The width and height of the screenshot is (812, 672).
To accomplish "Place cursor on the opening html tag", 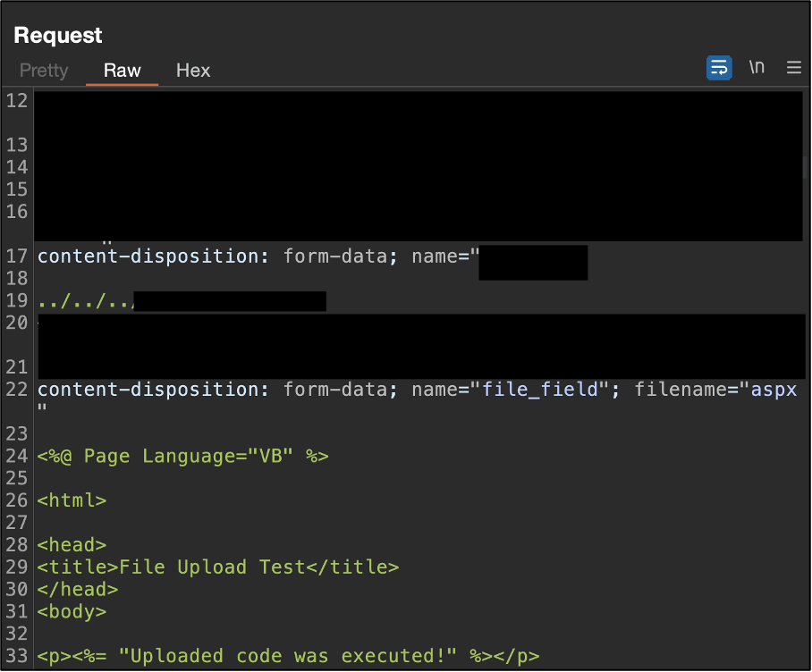I will 72,500.
